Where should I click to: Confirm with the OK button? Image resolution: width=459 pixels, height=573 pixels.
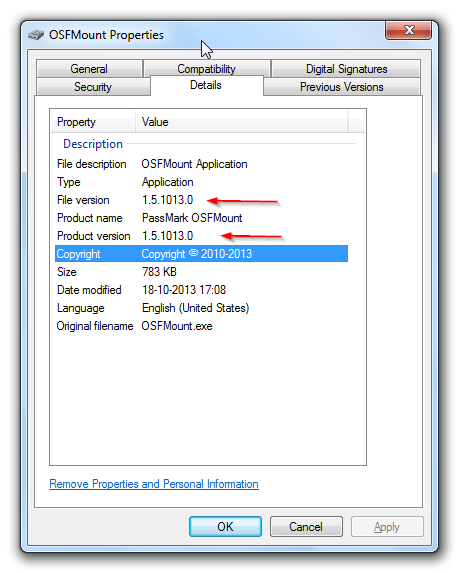(x=225, y=527)
